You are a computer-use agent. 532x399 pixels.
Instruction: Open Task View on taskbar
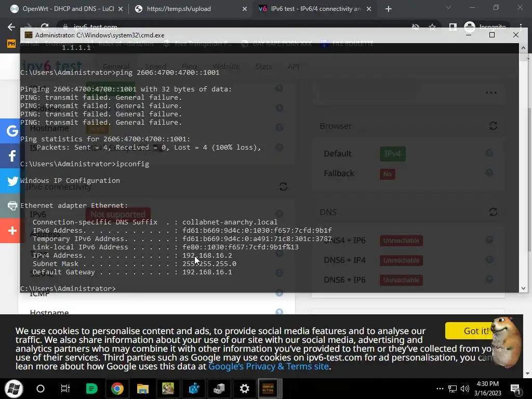click(65, 389)
